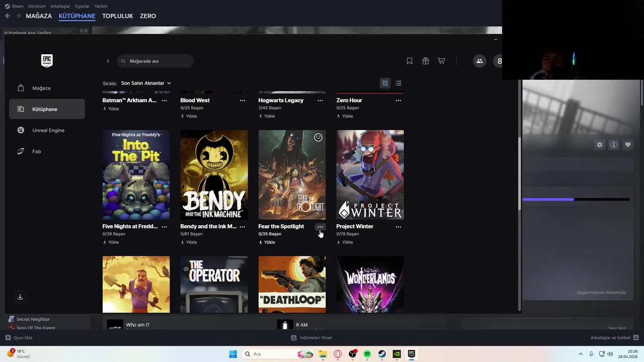Viewport: 644px width, 362px height.
Task: Open Hogwarts Legacy options menu
Action: [x=320, y=101]
